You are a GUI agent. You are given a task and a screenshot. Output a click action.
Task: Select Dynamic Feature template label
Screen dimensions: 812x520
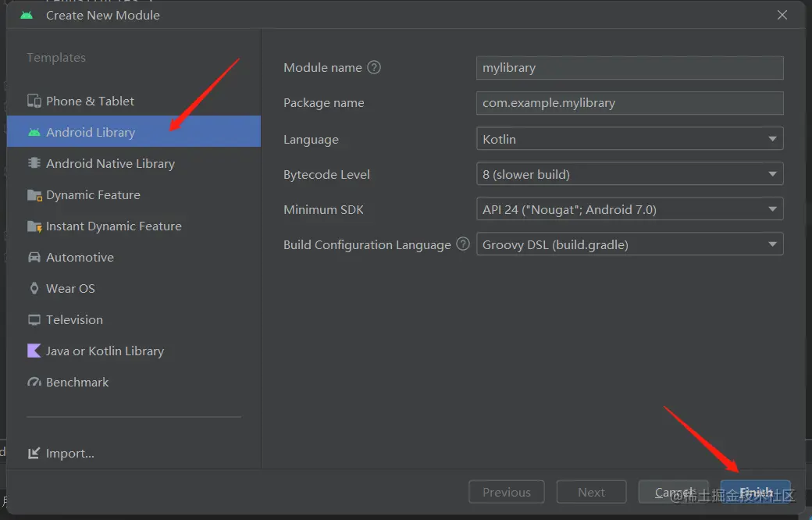pos(93,194)
